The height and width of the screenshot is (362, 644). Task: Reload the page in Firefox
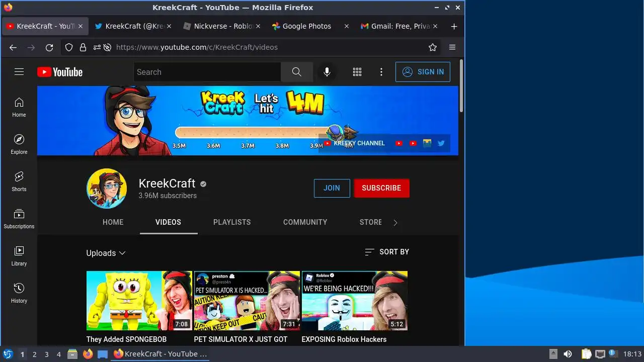49,47
